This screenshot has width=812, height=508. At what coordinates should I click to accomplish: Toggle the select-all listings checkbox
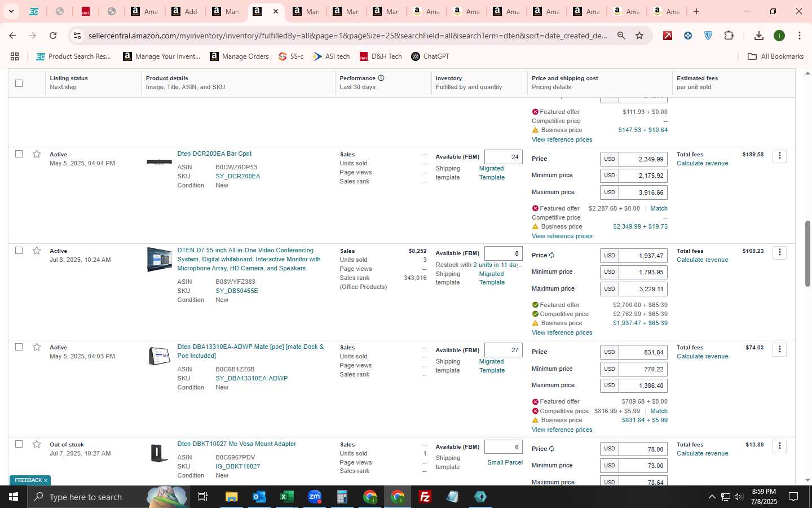pyautogui.click(x=19, y=83)
